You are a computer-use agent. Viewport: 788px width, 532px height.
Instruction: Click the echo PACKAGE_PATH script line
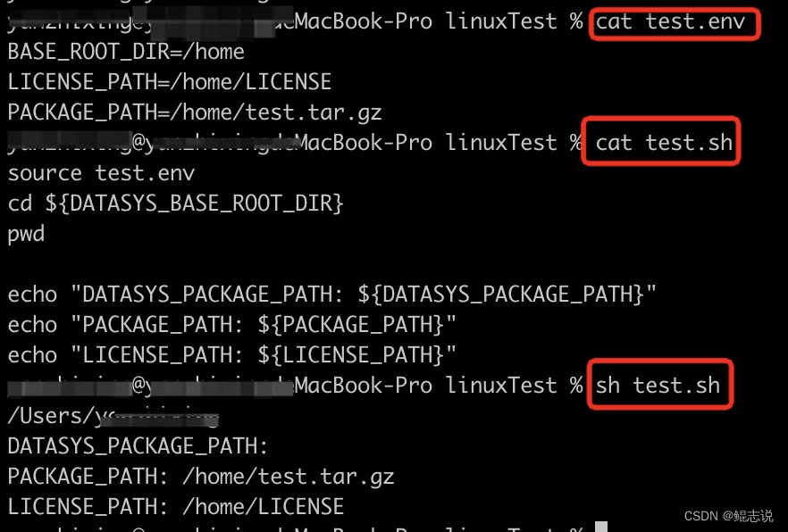231,325
